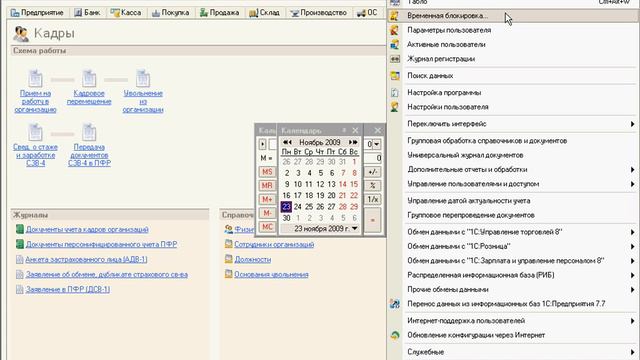Image resolution: width=640 pixels, height=360 pixels.
Task: Expand Интернет-поддержка пользователей submenu
Action: (x=513, y=320)
